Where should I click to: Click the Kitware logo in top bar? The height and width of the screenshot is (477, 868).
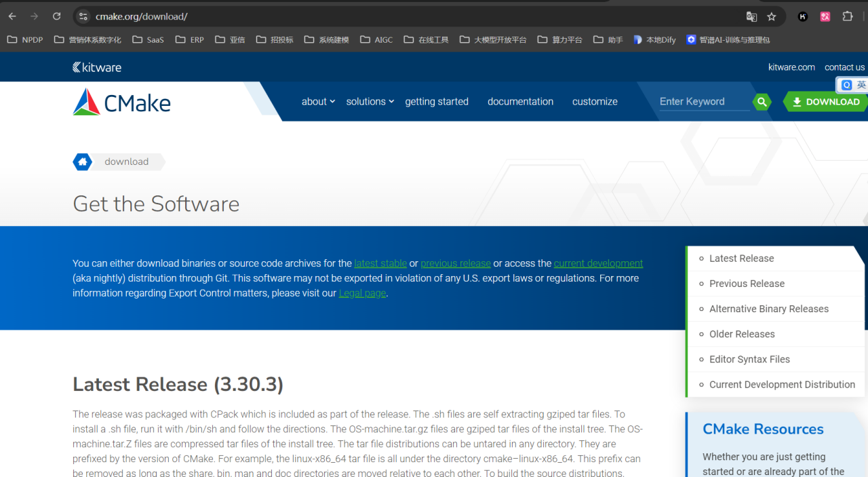pos(97,67)
